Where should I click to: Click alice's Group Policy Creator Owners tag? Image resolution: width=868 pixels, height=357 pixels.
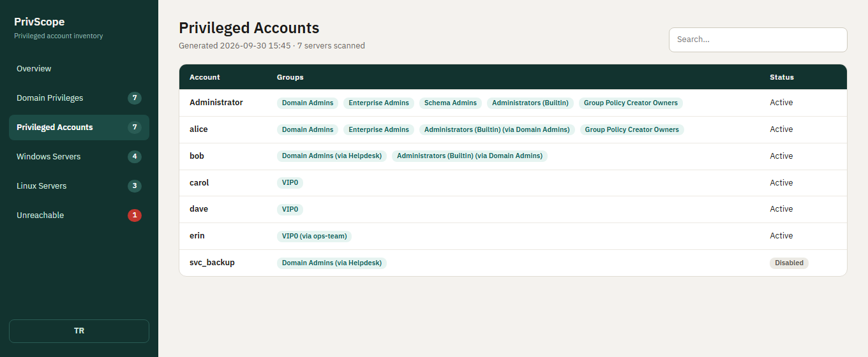[x=632, y=130]
